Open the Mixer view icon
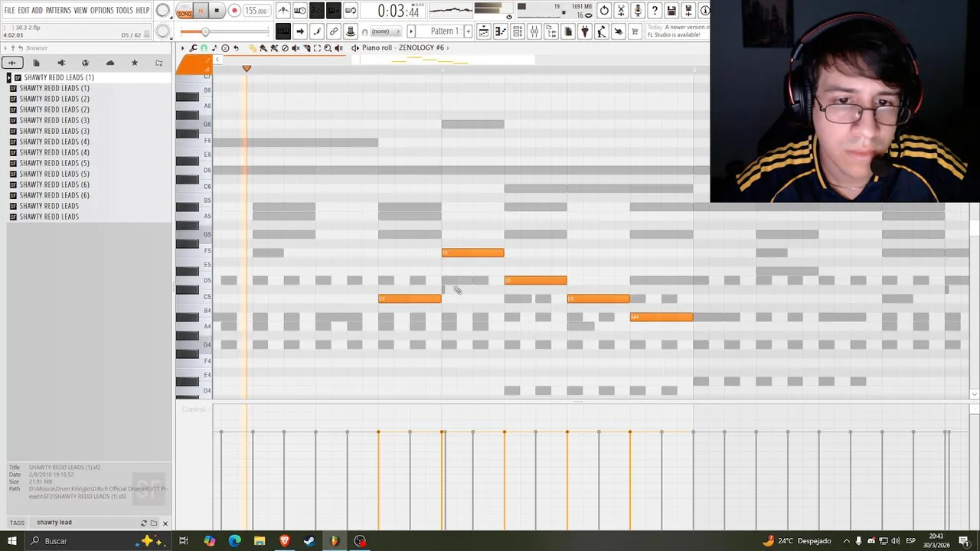Image resolution: width=980 pixels, height=551 pixels. (x=534, y=31)
